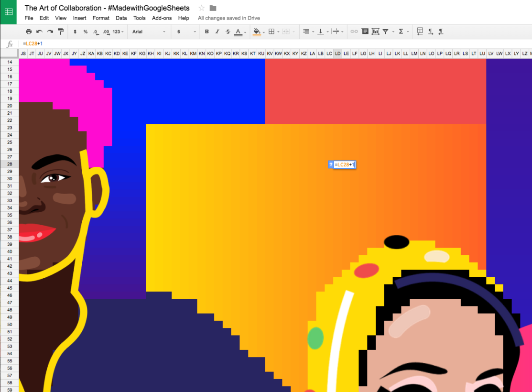Select column header LD
The height and width of the screenshot is (392, 532).
coord(337,53)
